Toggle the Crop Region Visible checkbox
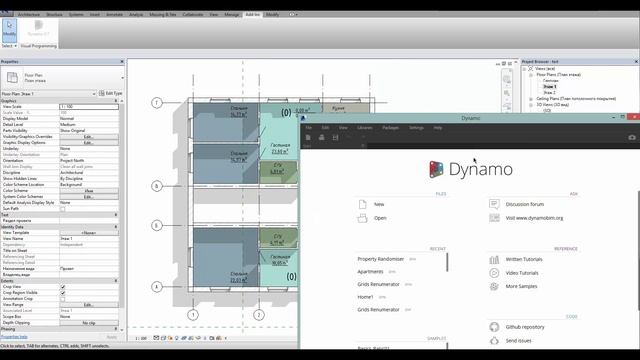 pyautogui.click(x=62, y=293)
